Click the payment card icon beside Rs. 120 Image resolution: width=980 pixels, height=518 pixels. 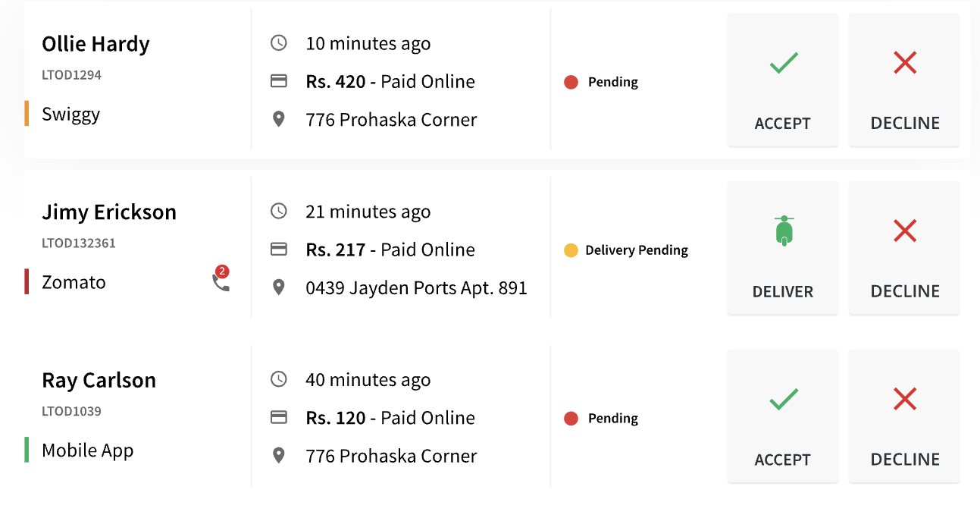coord(279,417)
